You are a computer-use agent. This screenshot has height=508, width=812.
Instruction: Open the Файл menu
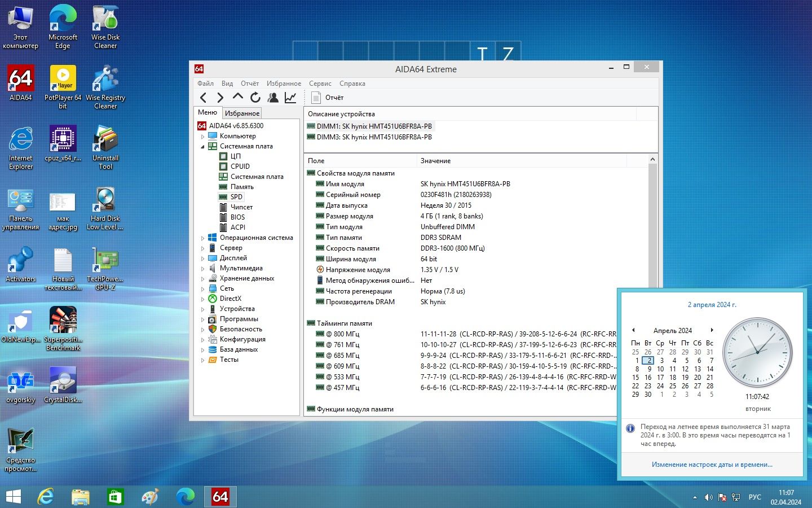pyautogui.click(x=205, y=84)
